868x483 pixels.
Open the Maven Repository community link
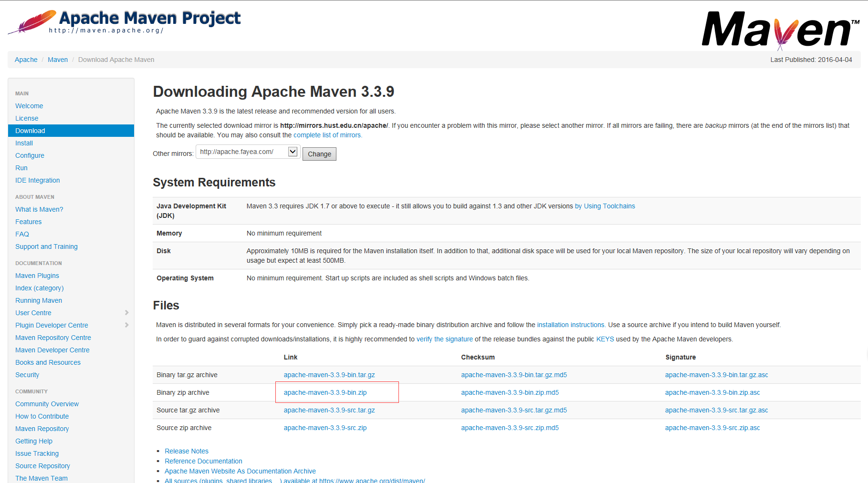pyautogui.click(x=42, y=429)
